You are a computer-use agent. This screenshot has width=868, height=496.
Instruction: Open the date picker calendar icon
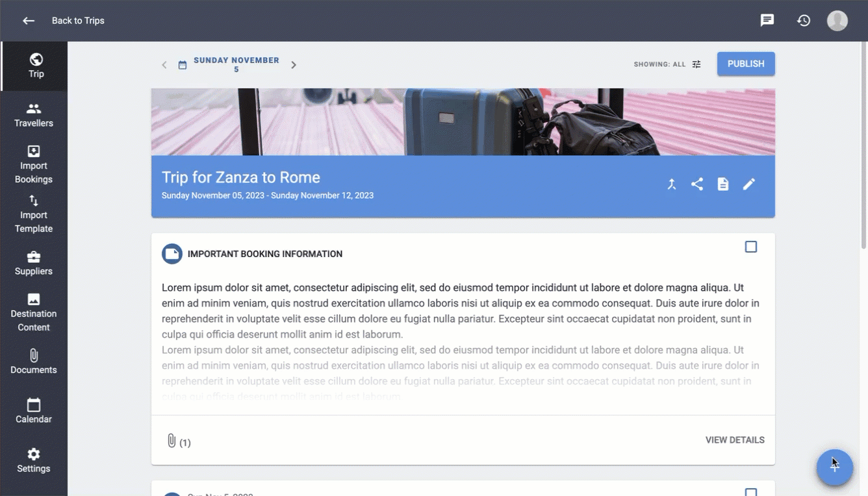coord(183,65)
